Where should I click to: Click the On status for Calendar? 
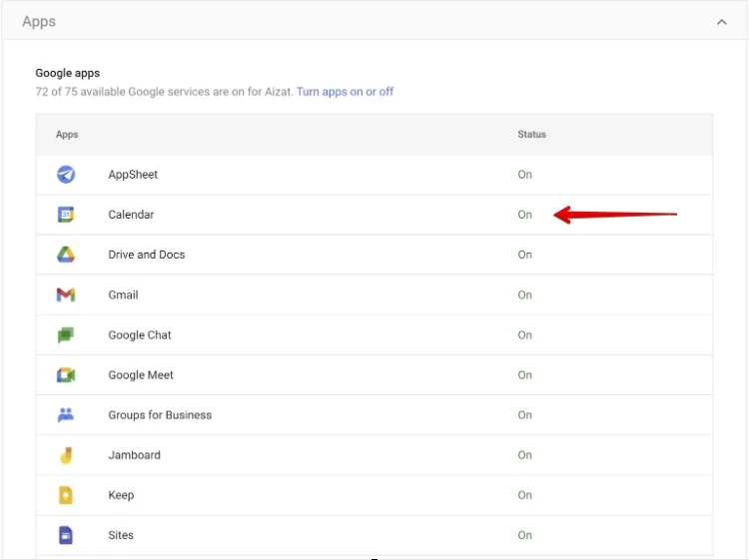tap(524, 215)
